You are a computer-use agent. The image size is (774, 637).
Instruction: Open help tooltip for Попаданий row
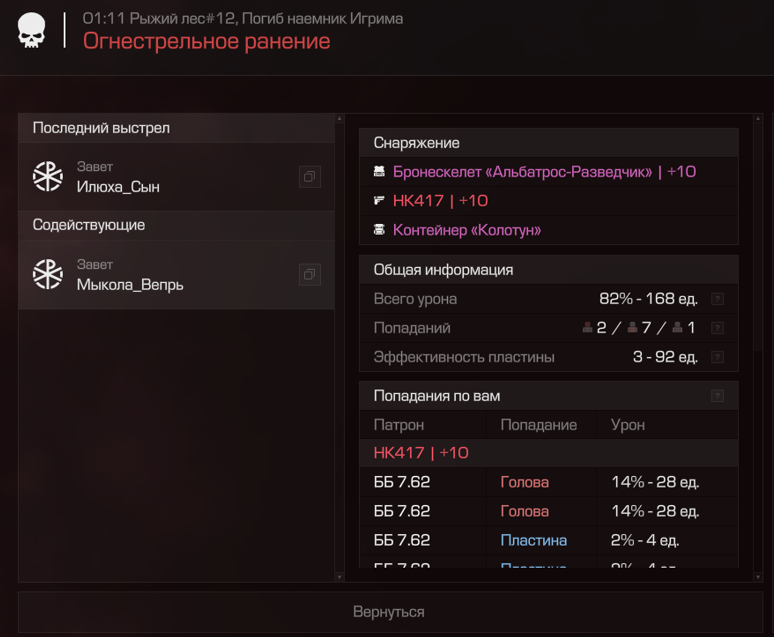point(717,328)
